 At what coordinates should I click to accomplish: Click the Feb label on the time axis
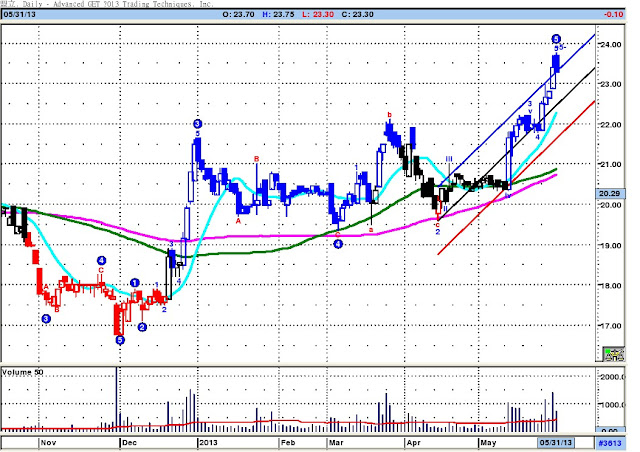(x=288, y=443)
